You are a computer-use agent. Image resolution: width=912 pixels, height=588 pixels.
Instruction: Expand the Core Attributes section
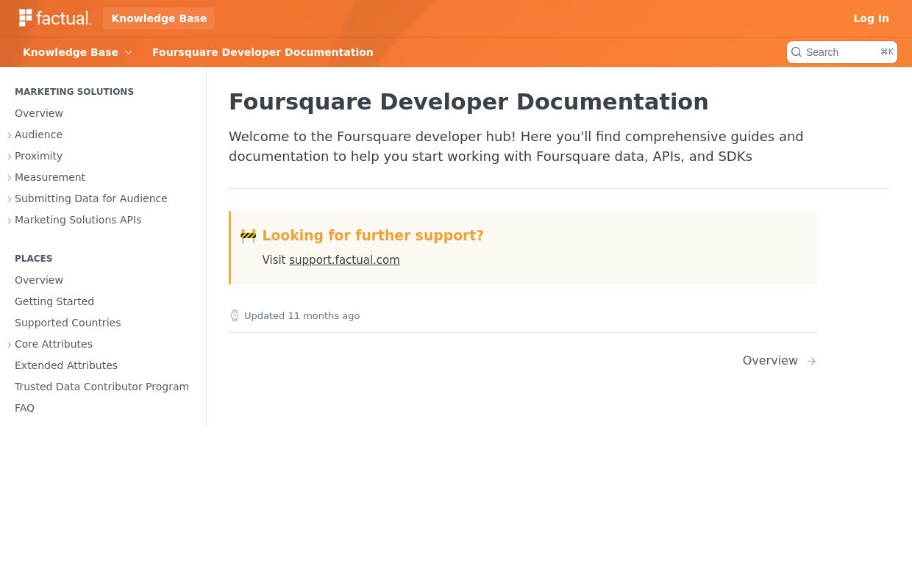point(10,345)
